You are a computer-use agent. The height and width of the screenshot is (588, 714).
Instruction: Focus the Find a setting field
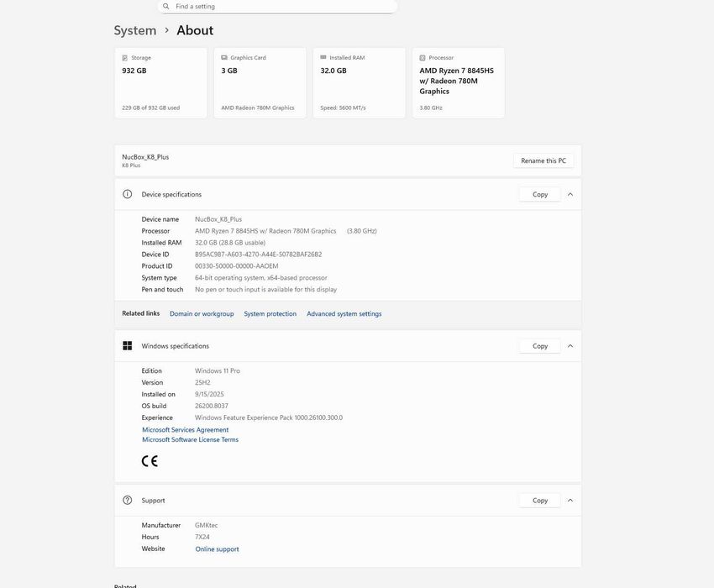point(281,6)
